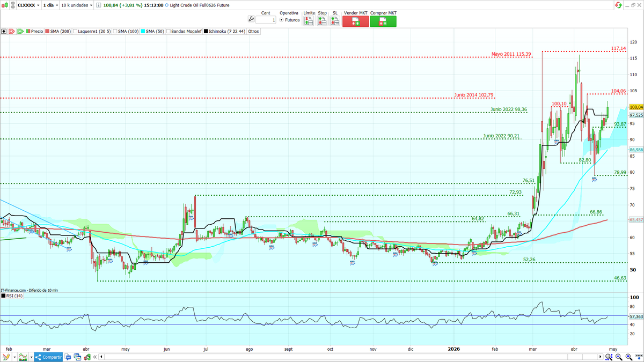Click the Compartir share button
This screenshot has width=644, height=362.
click(48, 357)
